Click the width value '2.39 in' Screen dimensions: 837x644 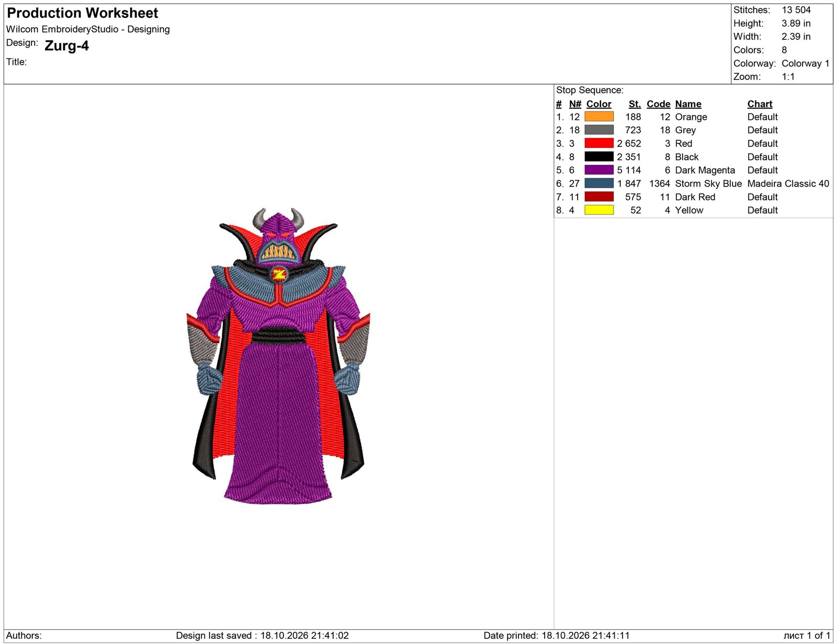(796, 37)
